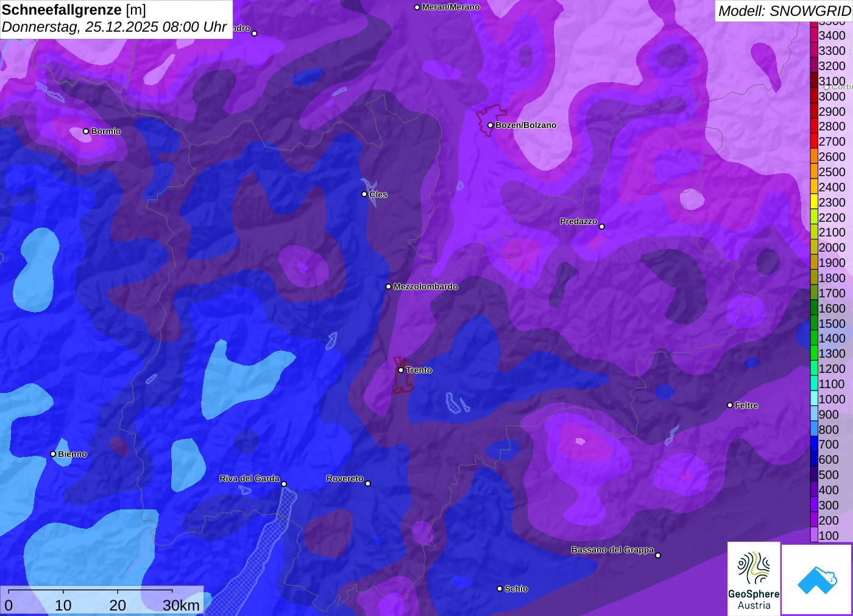The height and width of the screenshot is (616, 853).
Task: Pick the Bormio location marker dot
Action: pos(86,131)
